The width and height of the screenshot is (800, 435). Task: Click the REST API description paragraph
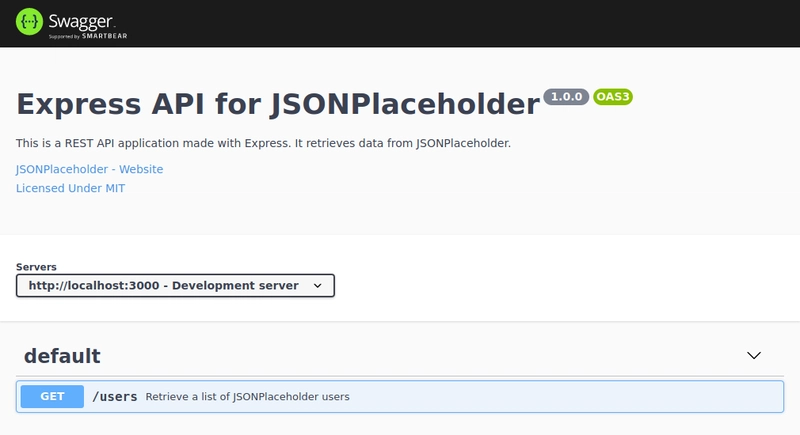(263, 143)
